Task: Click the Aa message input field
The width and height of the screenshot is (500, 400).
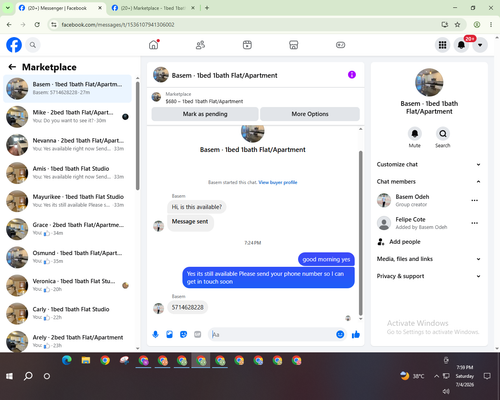Action: [x=273, y=334]
